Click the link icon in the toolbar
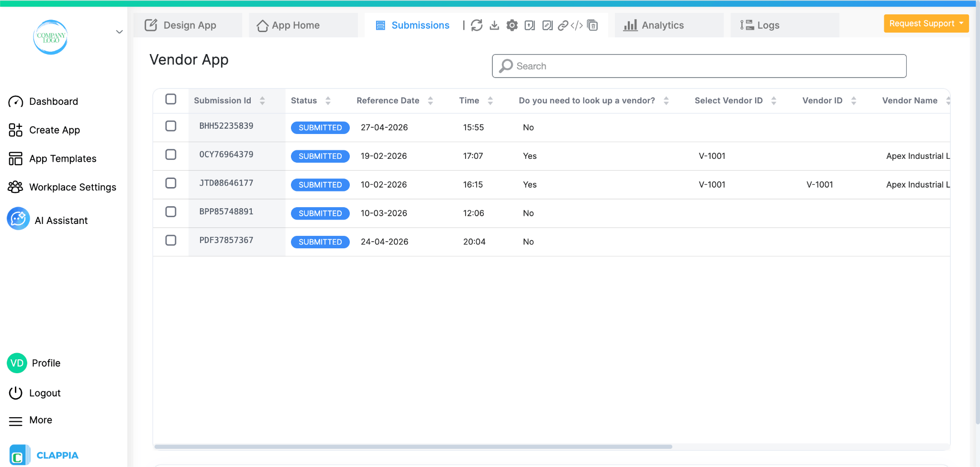The image size is (980, 467). (x=563, y=25)
